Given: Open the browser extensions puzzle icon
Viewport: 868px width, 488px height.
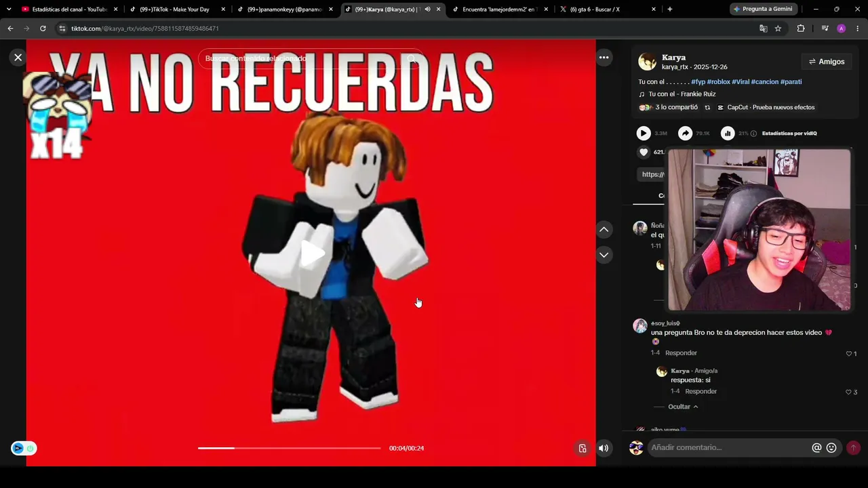Looking at the screenshot, I should click(801, 28).
